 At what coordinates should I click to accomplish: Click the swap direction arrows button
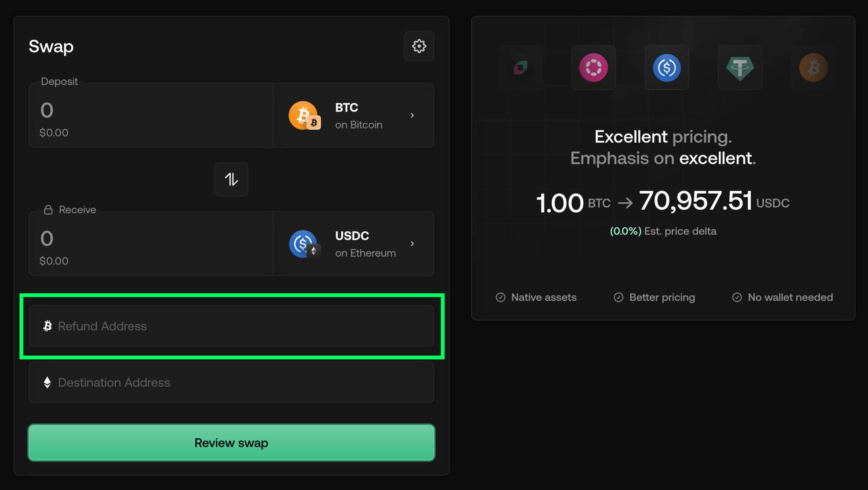(x=231, y=179)
